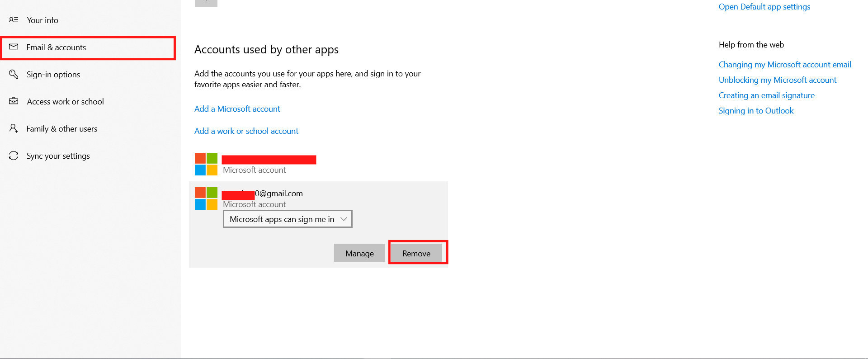Open Creating an email signature help link
Viewport: 868px width, 359px height.
(767, 95)
